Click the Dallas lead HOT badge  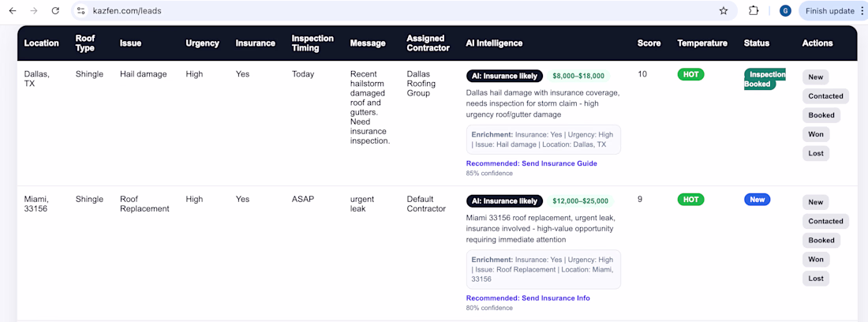click(x=691, y=75)
